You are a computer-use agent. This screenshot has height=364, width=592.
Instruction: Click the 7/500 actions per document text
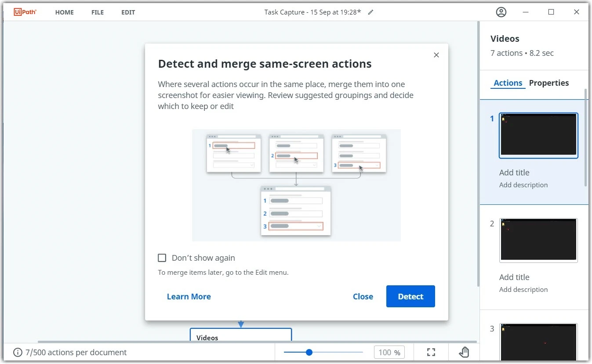pyautogui.click(x=76, y=352)
